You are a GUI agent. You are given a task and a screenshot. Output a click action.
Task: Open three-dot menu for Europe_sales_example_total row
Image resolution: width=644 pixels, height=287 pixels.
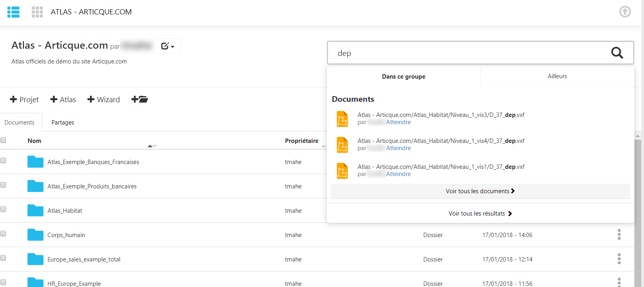coord(619,259)
